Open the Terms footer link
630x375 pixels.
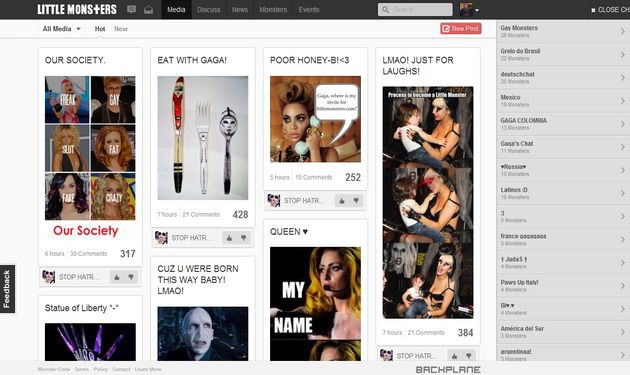click(82, 369)
